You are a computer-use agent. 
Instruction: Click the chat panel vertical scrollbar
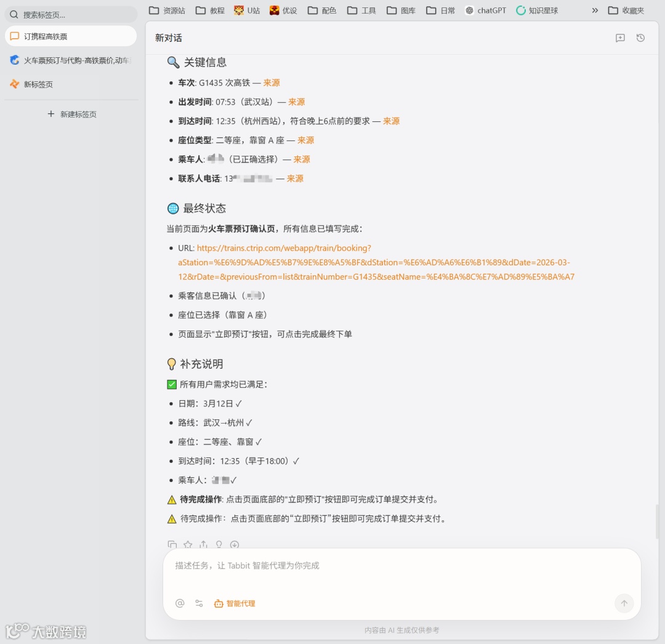point(657,521)
